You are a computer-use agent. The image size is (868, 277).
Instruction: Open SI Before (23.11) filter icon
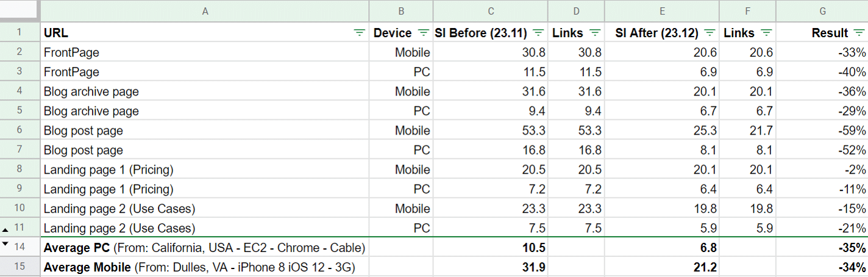(x=538, y=33)
